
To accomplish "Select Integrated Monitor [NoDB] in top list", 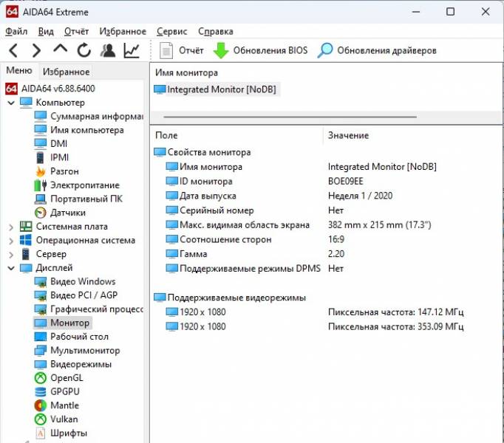I will (217, 89).
